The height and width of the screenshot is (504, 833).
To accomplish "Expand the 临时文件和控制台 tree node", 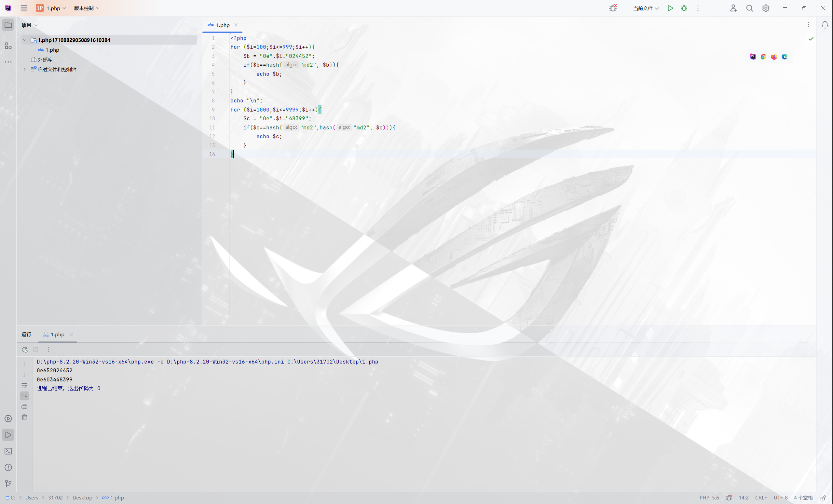I will [25, 69].
